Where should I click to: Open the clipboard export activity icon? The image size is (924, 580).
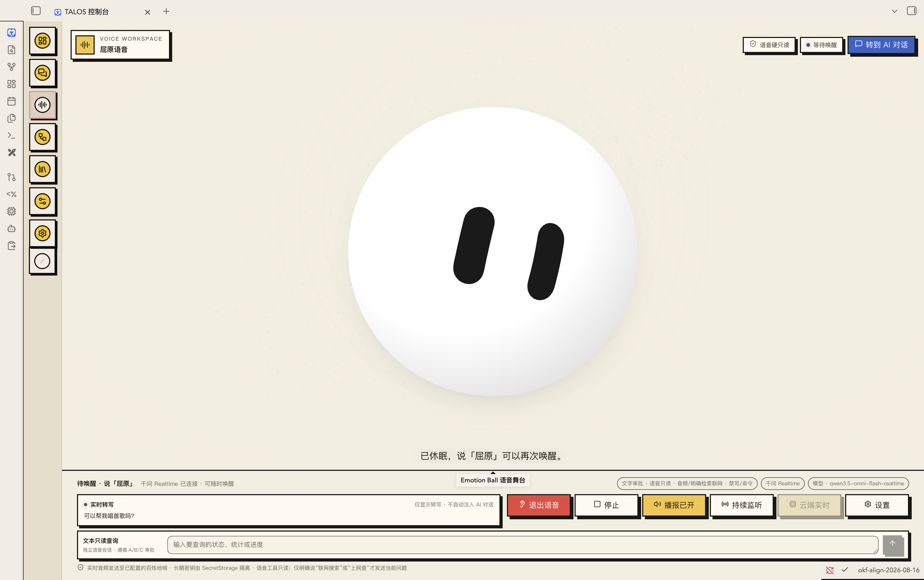tap(11, 246)
